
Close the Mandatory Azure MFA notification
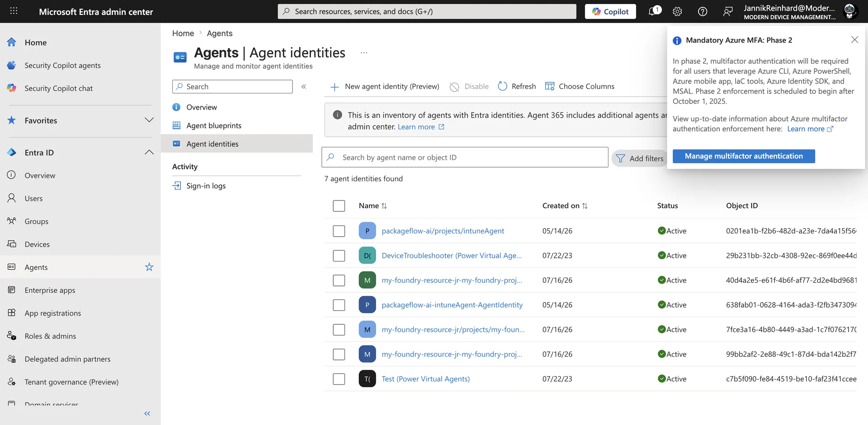pyautogui.click(x=854, y=40)
